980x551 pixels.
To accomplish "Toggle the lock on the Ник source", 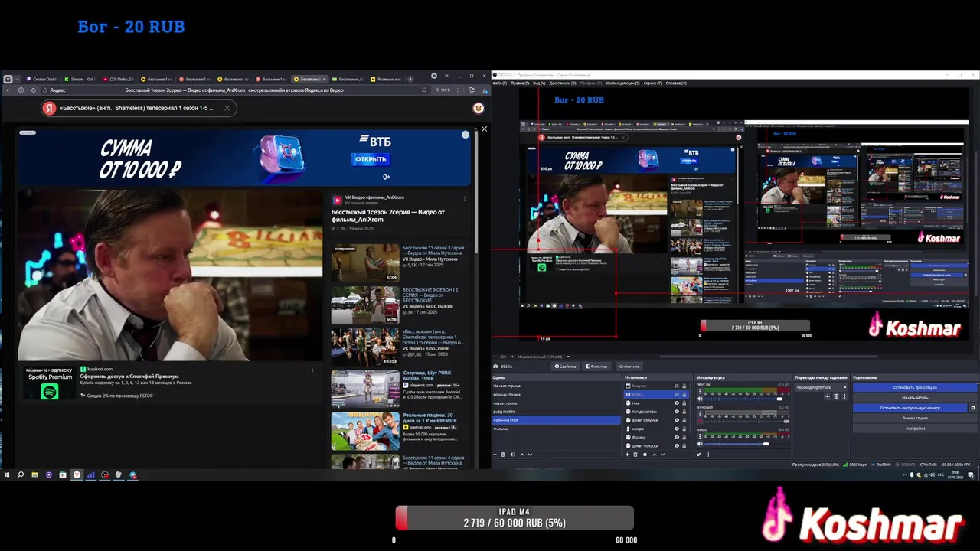I will pyautogui.click(x=684, y=403).
